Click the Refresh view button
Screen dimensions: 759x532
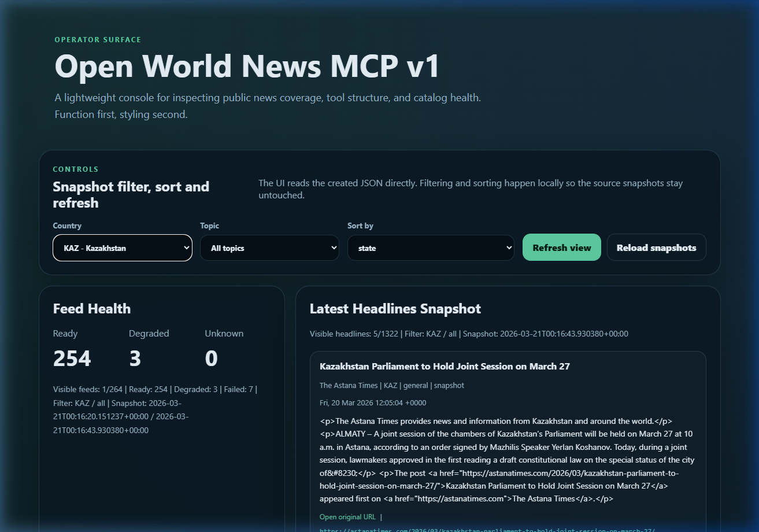[562, 247]
